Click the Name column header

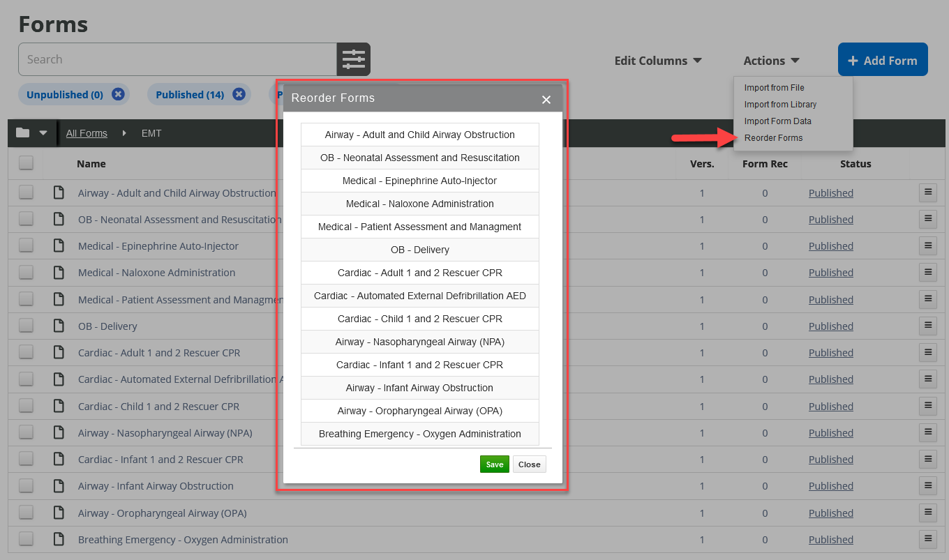tap(91, 164)
